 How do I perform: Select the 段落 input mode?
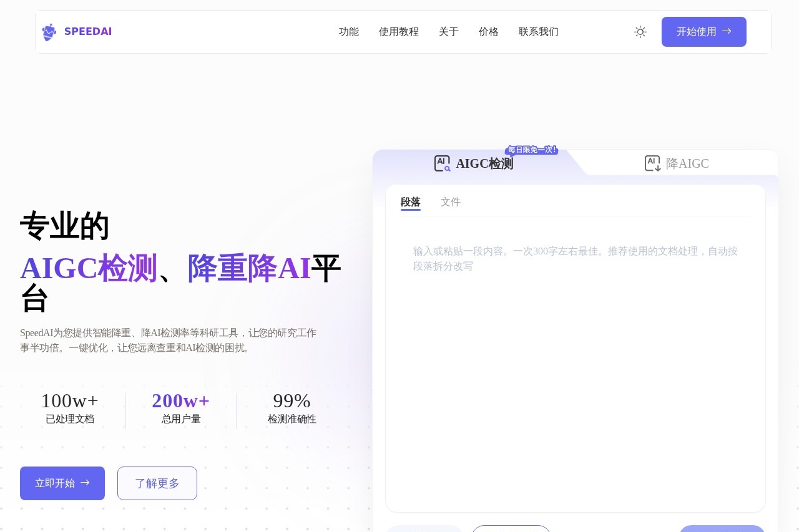pos(410,201)
